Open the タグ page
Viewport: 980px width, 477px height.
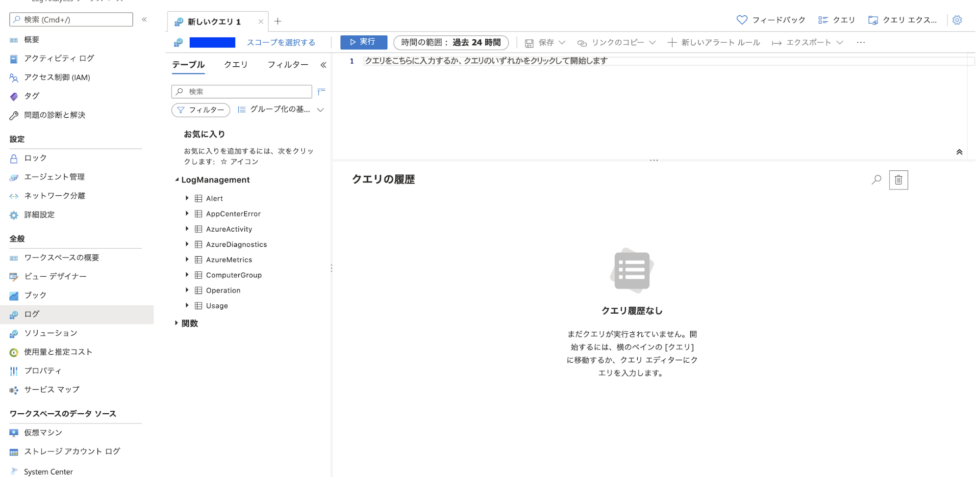31,96
